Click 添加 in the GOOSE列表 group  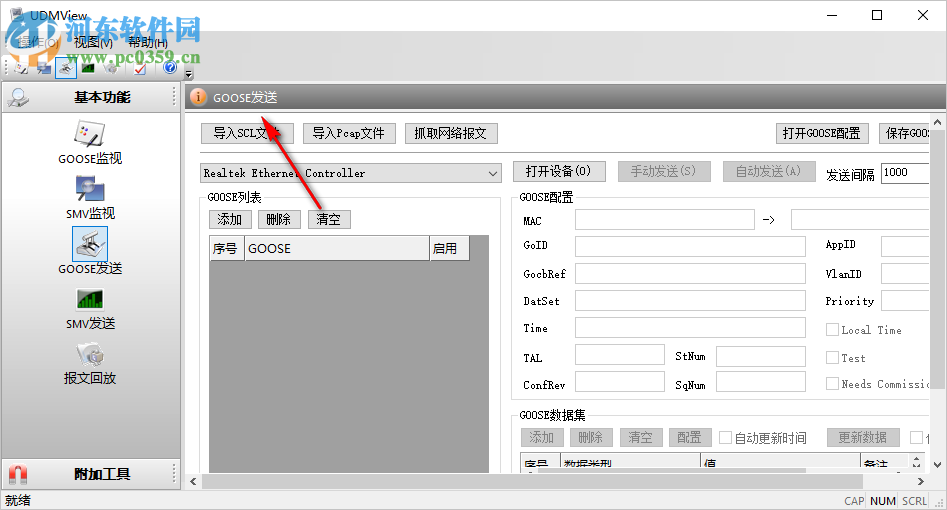click(x=230, y=219)
